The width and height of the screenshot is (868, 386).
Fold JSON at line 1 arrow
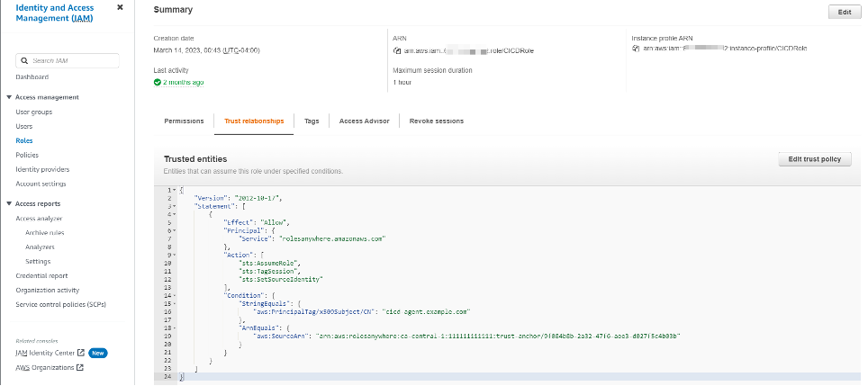[x=175, y=190]
